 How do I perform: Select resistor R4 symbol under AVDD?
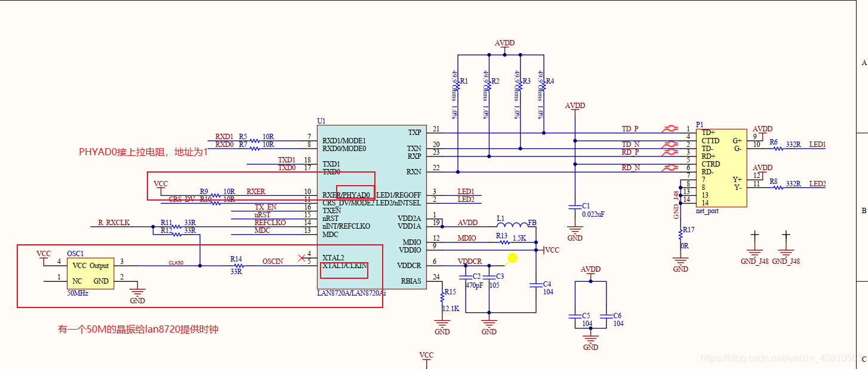(543, 87)
